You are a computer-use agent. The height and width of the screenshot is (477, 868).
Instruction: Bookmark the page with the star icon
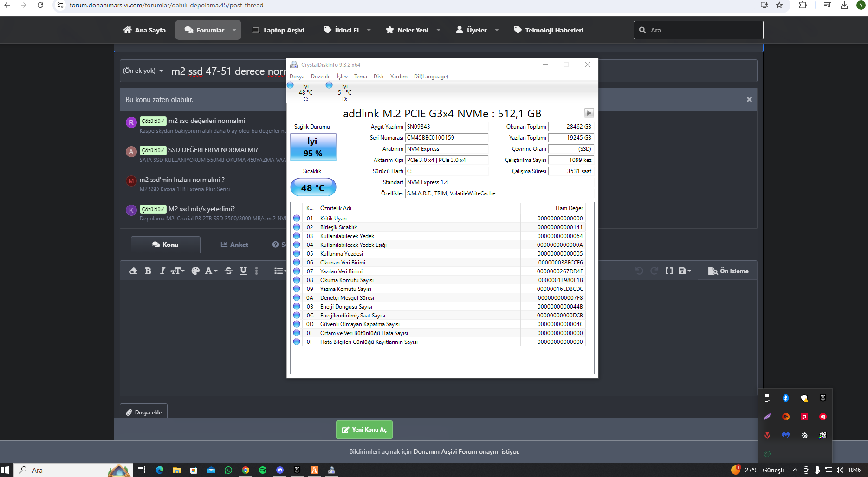pos(779,5)
